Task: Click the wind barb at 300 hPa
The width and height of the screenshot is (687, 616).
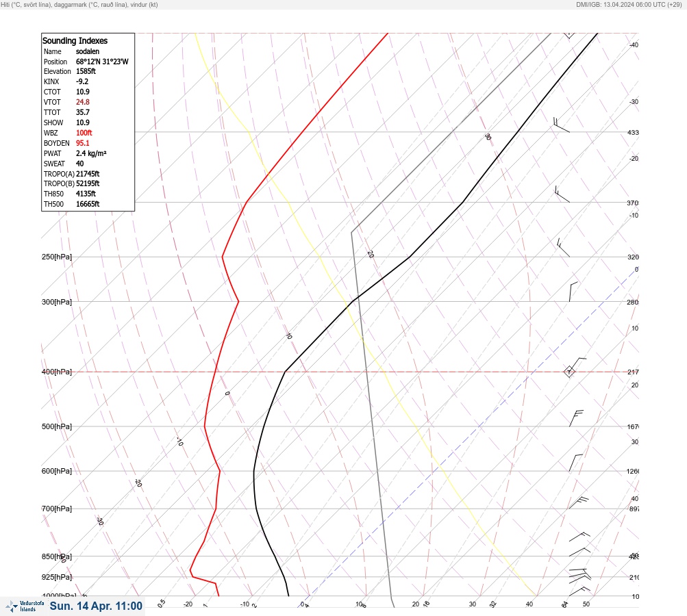Action: (573, 292)
